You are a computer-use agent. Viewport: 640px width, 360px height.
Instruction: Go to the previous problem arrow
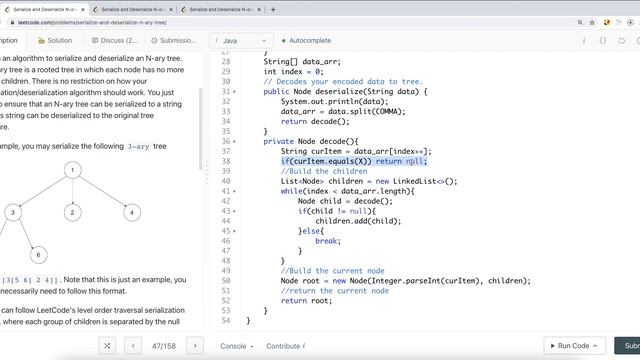click(133, 346)
